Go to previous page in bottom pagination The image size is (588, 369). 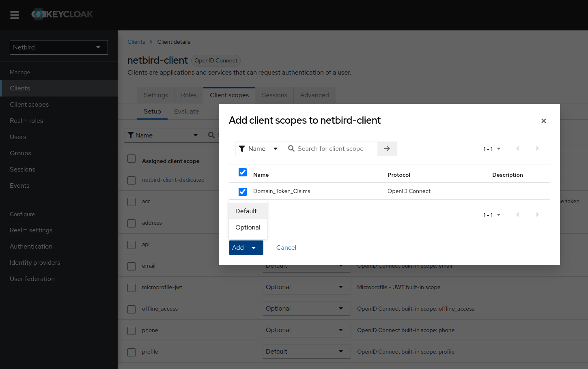point(518,215)
